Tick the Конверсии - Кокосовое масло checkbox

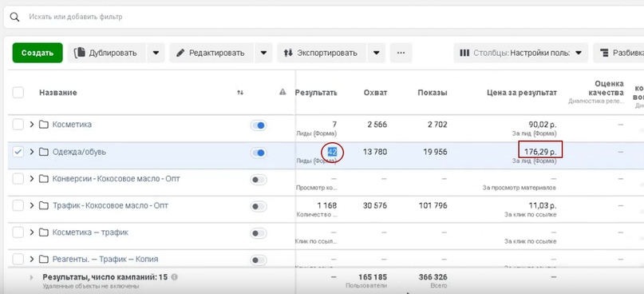tap(18, 179)
